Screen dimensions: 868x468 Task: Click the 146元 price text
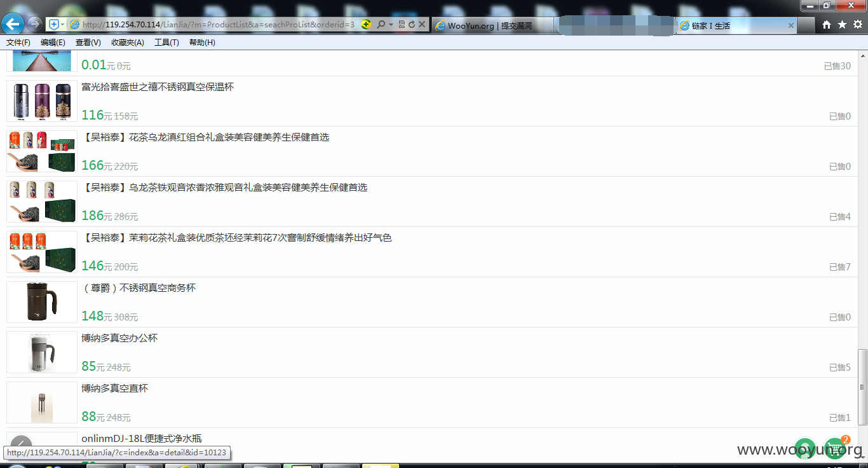(x=97, y=266)
